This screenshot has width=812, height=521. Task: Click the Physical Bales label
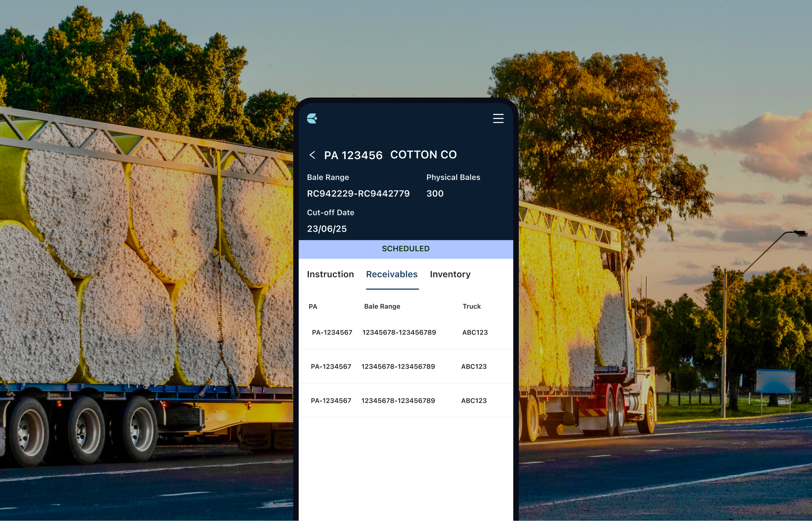453,178
